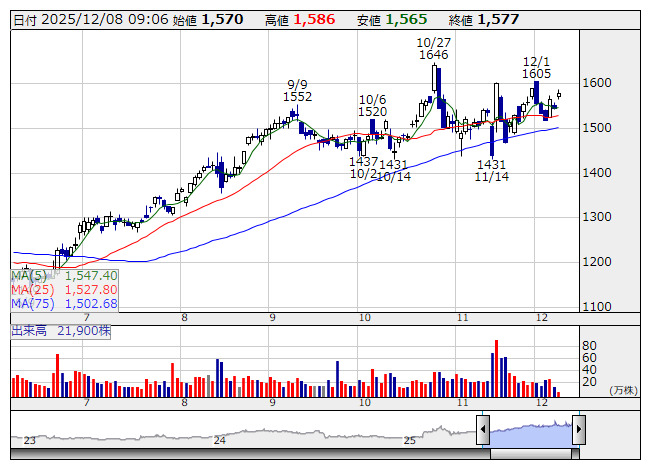The image size is (653, 470).
Task: Click the 安値 1,565 low price
Action: (x=392, y=19)
